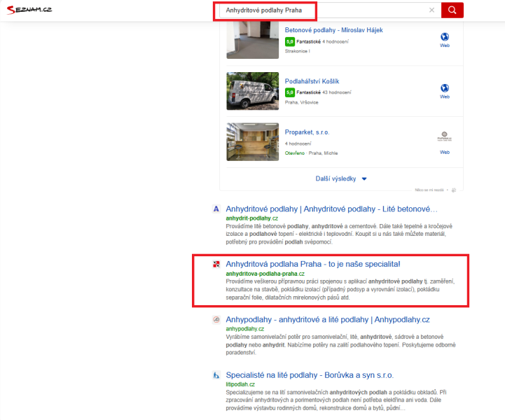The image size is (505, 420).
Task: Click the Proparket interior photo thumbnail
Action: click(252, 141)
